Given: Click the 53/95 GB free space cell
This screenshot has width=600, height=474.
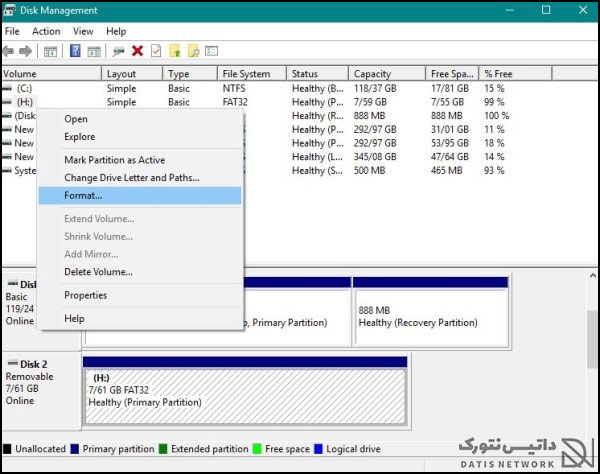Looking at the screenshot, I should [x=450, y=143].
